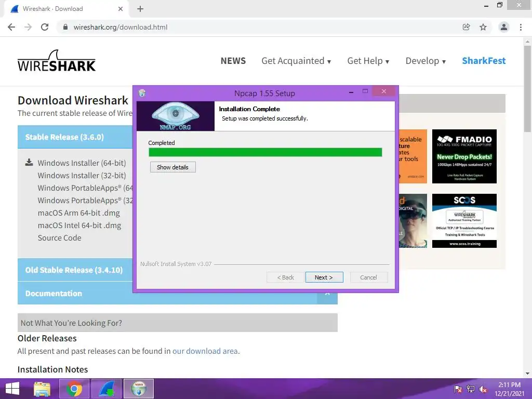Open the Chrome profile avatar
This screenshot has height=399, width=532.
504,27
